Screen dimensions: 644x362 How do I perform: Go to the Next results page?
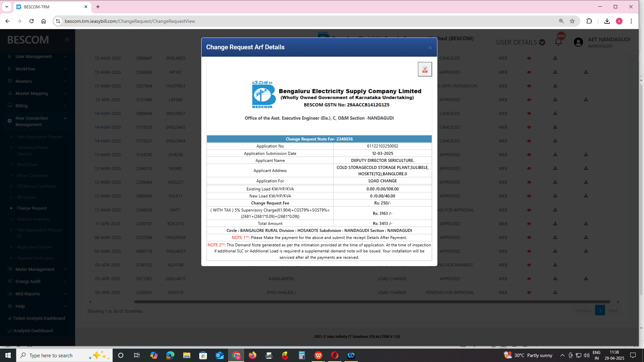tap(613, 310)
